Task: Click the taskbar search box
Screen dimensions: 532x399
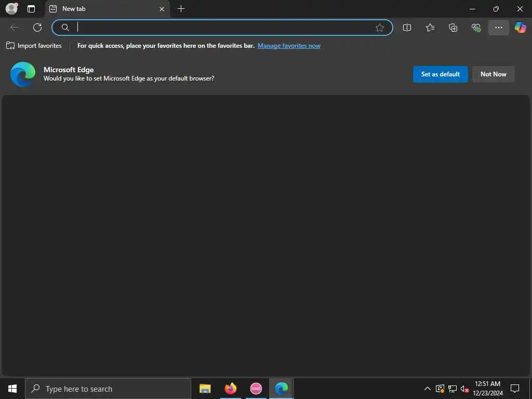Action: tap(108, 389)
